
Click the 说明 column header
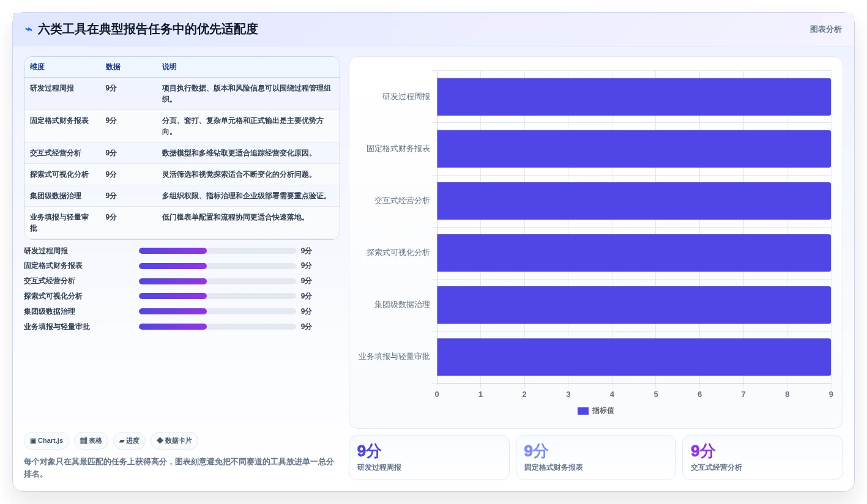[x=169, y=67]
